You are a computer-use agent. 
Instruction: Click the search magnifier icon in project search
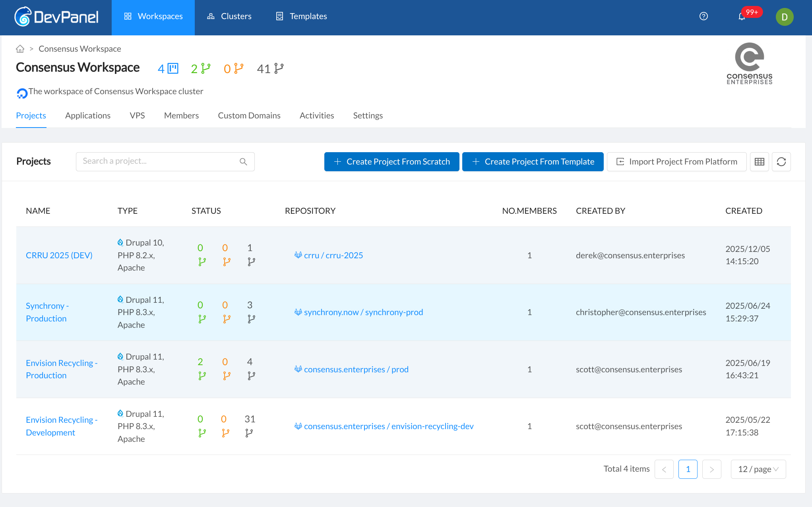coord(243,162)
